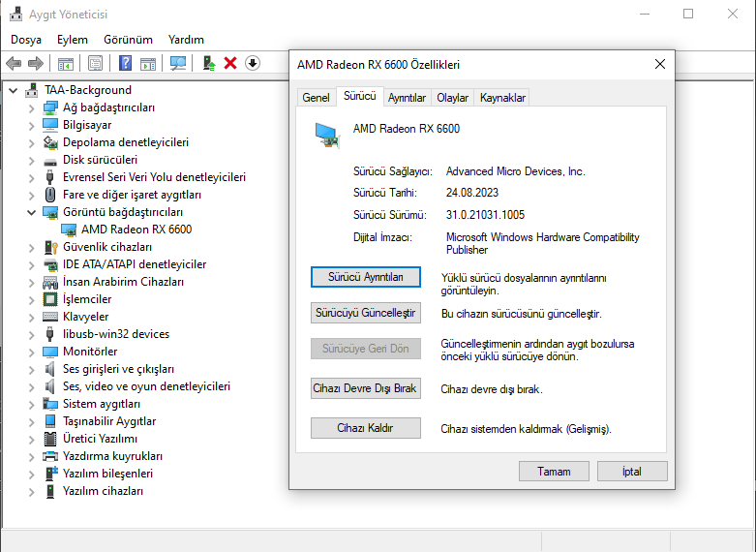Expand Ses, video ve oyun denetleyicileri
The image size is (756, 552).
coord(31,386)
